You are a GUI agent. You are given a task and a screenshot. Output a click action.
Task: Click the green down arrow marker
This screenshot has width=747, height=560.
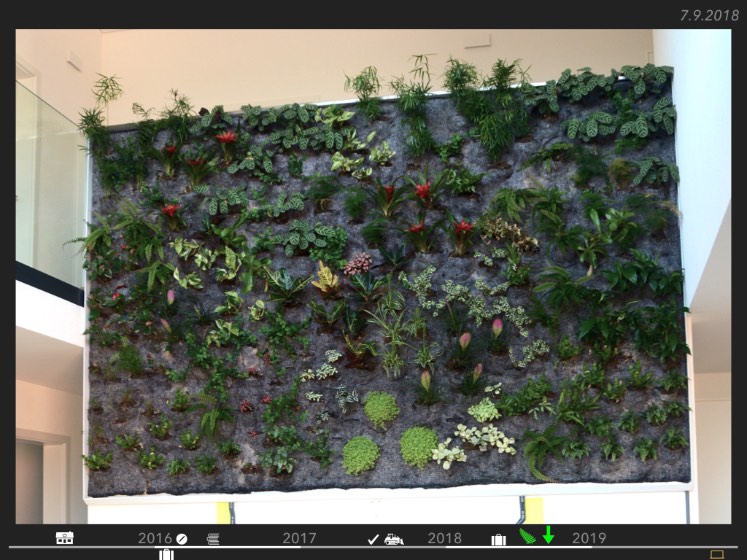pos(548,535)
